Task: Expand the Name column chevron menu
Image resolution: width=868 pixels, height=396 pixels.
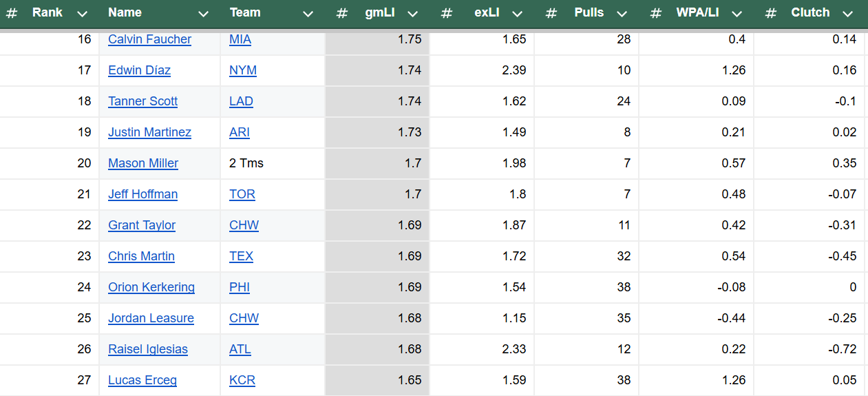Action: (203, 14)
